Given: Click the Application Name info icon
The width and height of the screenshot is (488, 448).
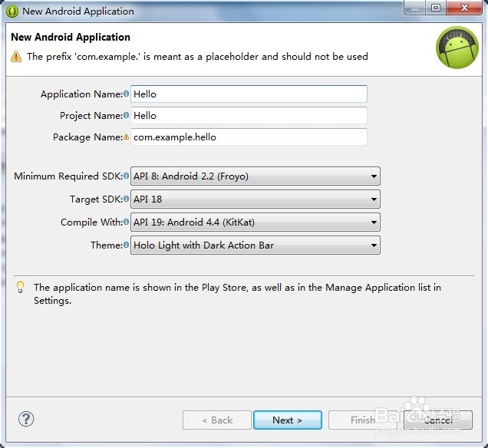Looking at the screenshot, I should [126, 94].
